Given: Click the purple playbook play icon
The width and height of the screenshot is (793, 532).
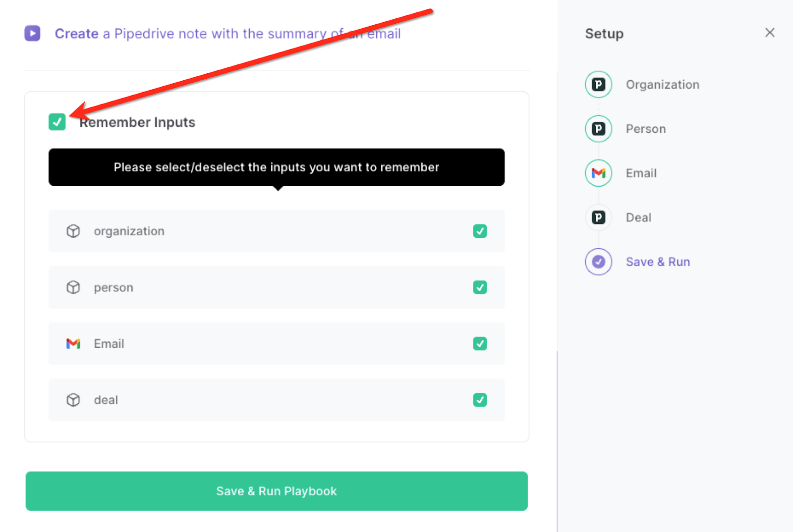Looking at the screenshot, I should click(32, 33).
